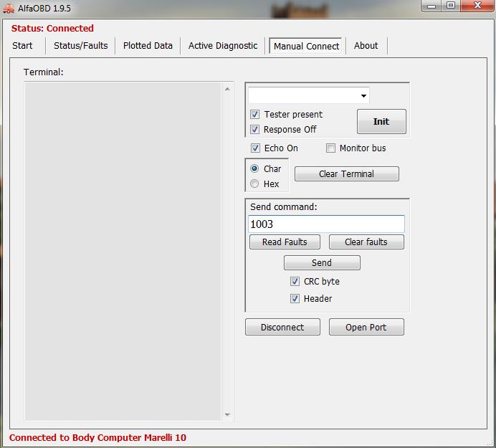
Task: Click the Open Port button
Action: 366,327
